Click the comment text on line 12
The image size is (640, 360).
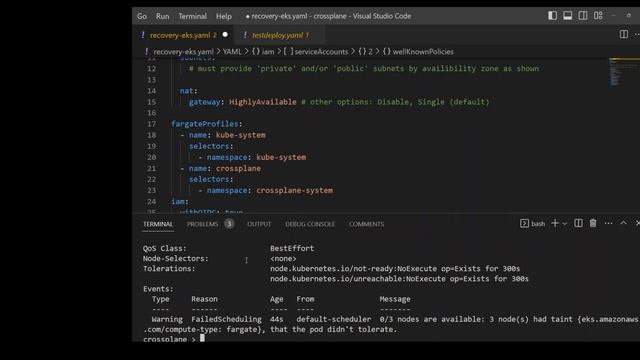[x=364, y=69]
